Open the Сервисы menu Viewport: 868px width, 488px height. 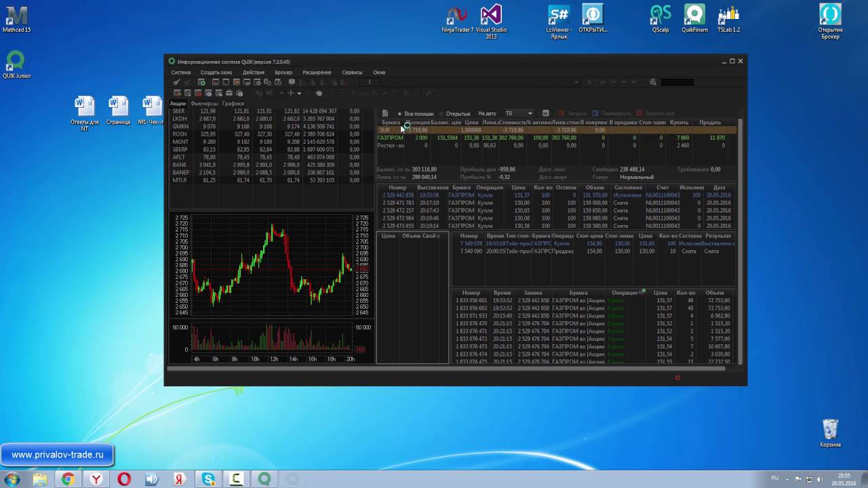[352, 73]
